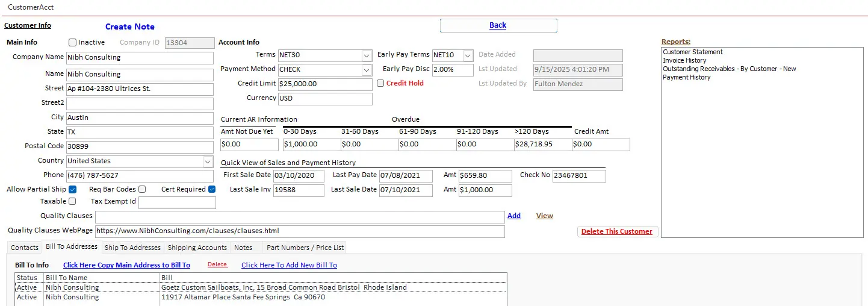Click the Currency field showing USD
This screenshot has width=868, height=306.
point(325,99)
